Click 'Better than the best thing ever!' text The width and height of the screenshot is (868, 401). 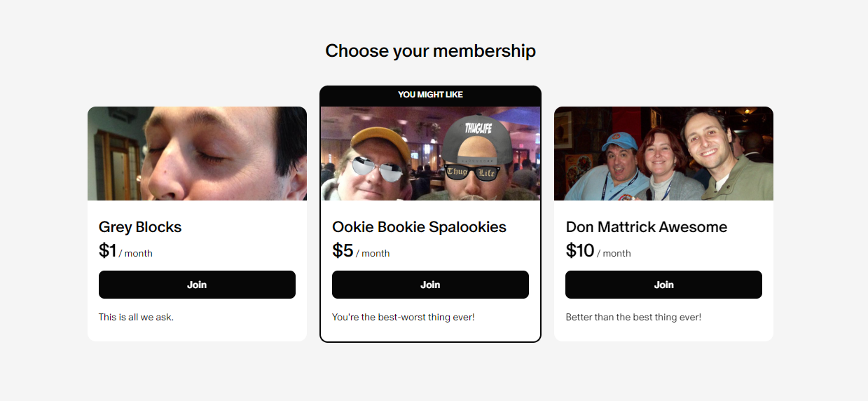(x=633, y=318)
